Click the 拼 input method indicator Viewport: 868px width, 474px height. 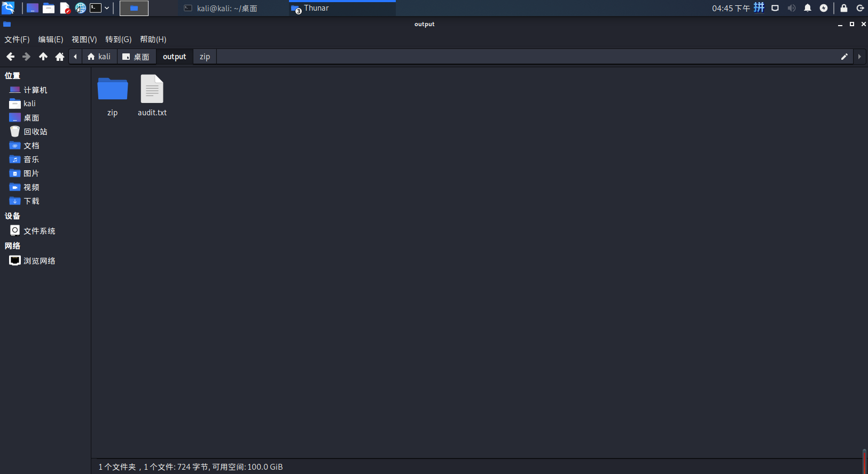pyautogui.click(x=759, y=7)
